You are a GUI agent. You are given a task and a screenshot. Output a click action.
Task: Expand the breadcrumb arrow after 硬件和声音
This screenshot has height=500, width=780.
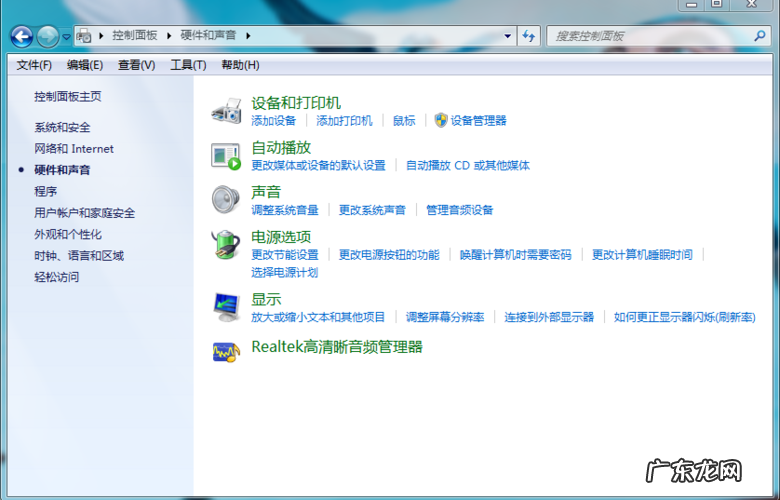247,36
